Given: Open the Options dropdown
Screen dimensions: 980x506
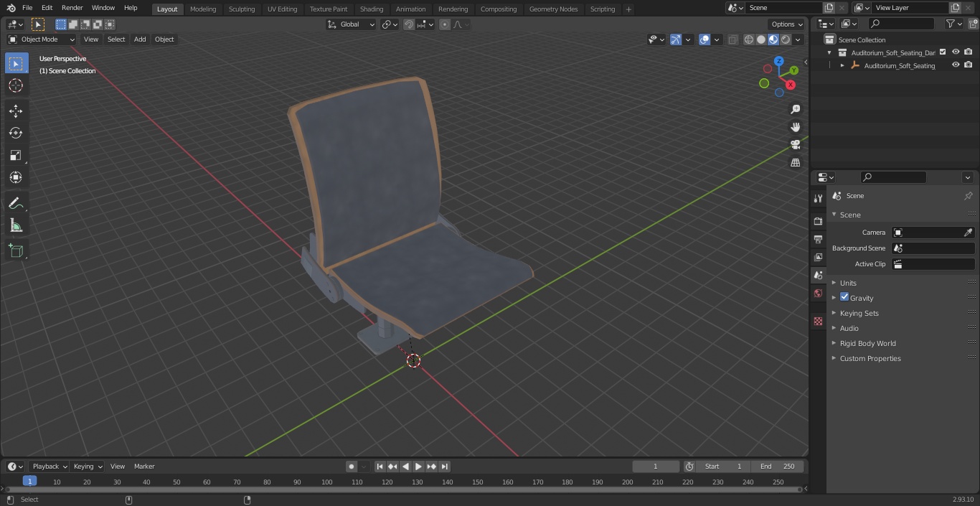Looking at the screenshot, I should (788, 24).
